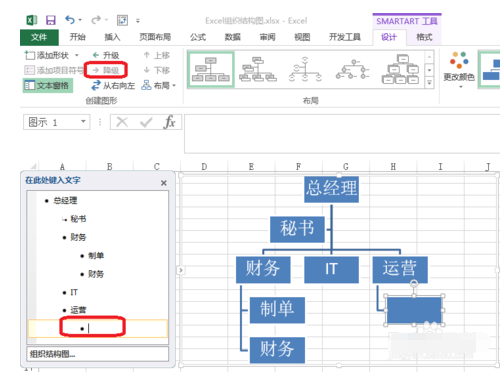Click 添加项目符号 button
Viewport: 502px width, 372px height.
pyautogui.click(x=53, y=70)
